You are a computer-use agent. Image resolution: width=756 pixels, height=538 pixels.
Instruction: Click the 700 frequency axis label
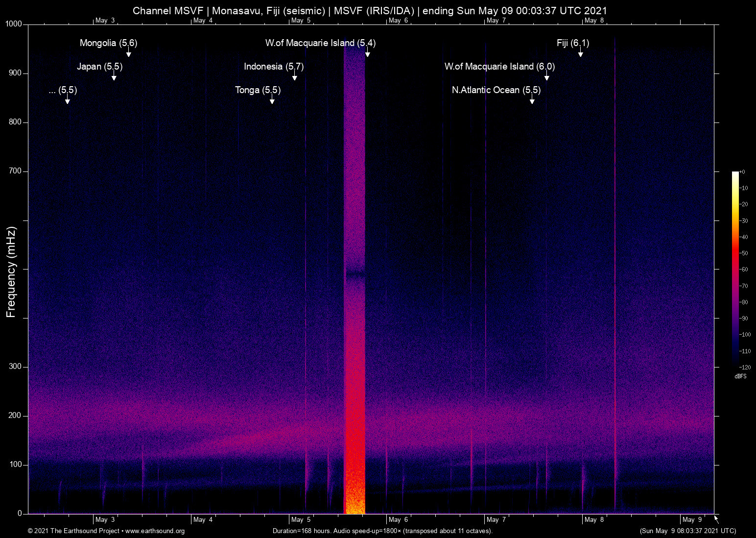pos(15,171)
